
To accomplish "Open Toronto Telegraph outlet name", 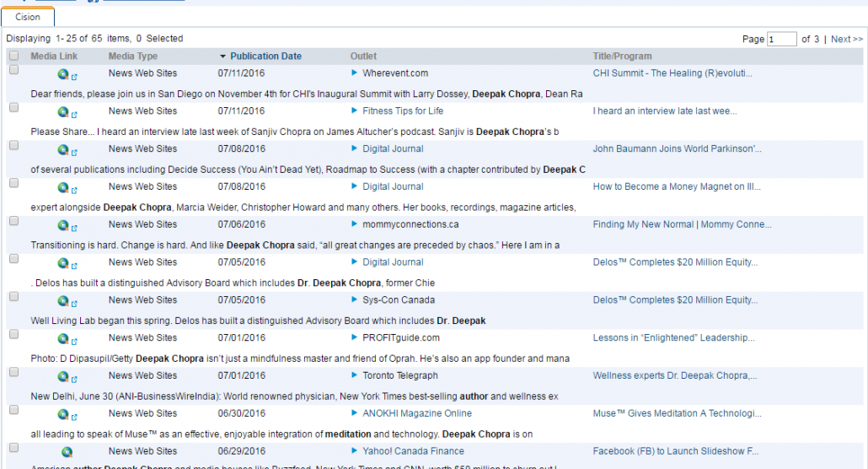I will point(400,375).
